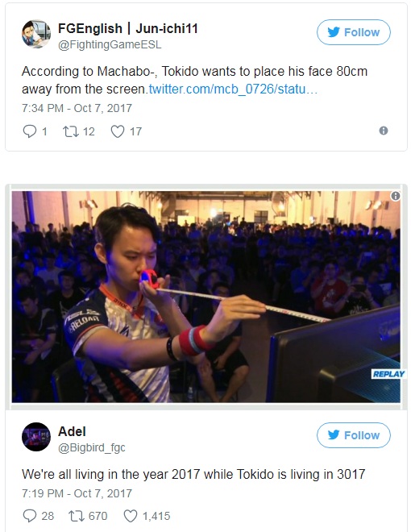Open the twitter.com/mcb_0726 status link
The width and height of the screenshot is (411, 532).
click(233, 89)
